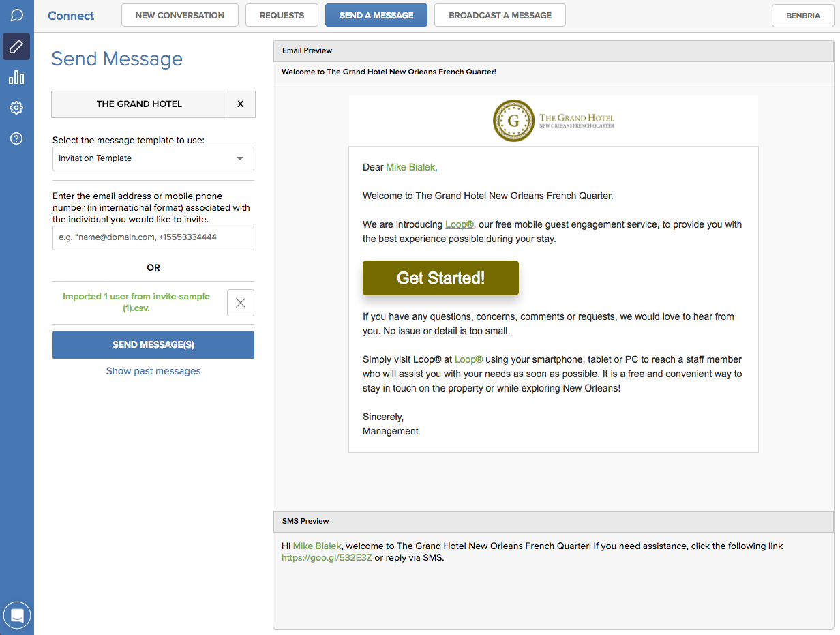Click the Send Message page heading
Image resolution: width=840 pixels, height=635 pixels.
point(117,59)
